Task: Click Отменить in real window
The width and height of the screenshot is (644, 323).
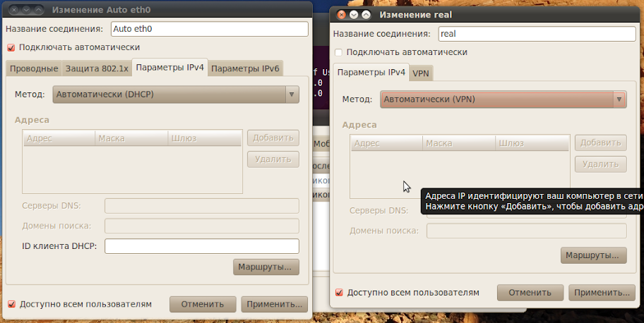Action: coord(530,293)
